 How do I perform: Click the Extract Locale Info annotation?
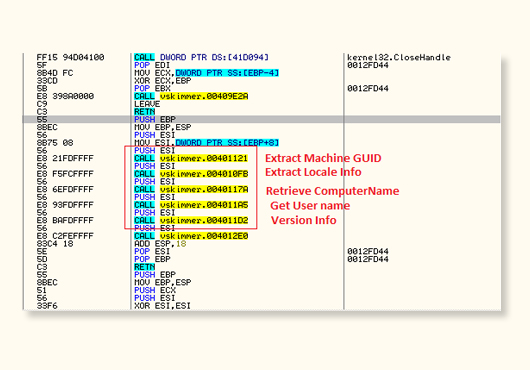point(313,172)
